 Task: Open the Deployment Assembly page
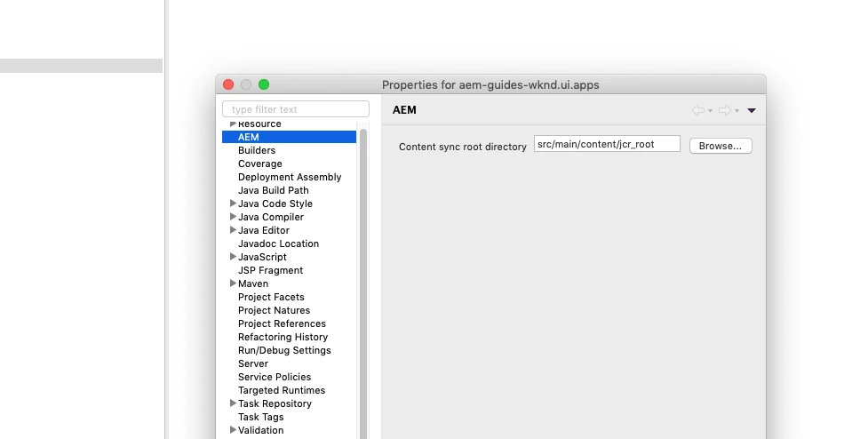click(290, 177)
